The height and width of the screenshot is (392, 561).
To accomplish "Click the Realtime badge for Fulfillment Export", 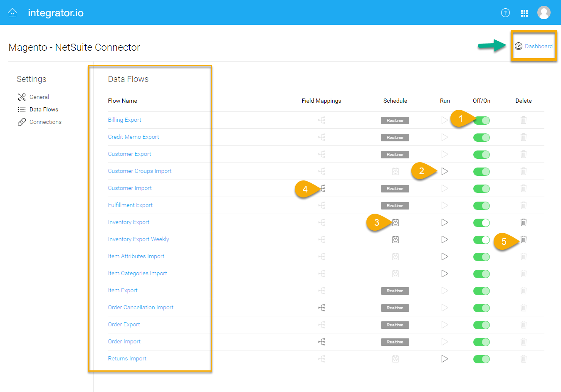I will click(x=395, y=206).
